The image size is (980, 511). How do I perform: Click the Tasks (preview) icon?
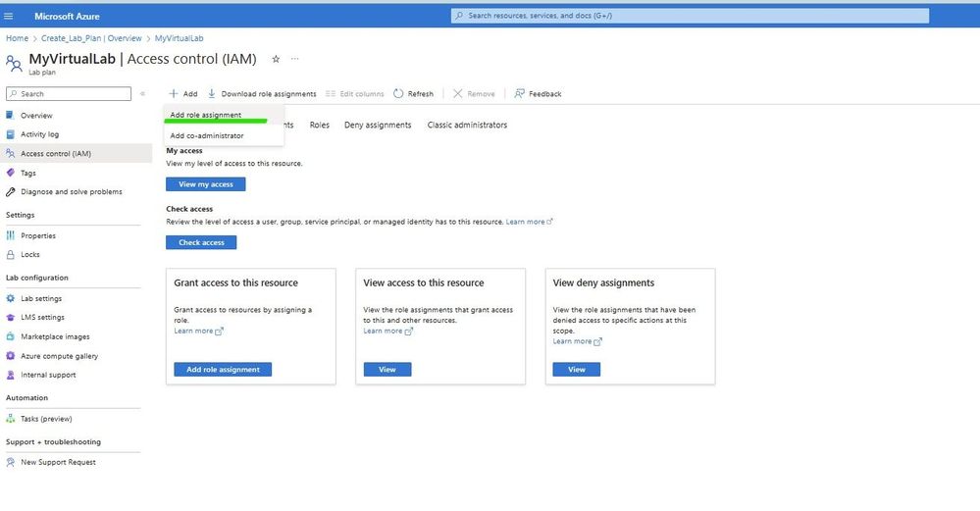[10, 419]
